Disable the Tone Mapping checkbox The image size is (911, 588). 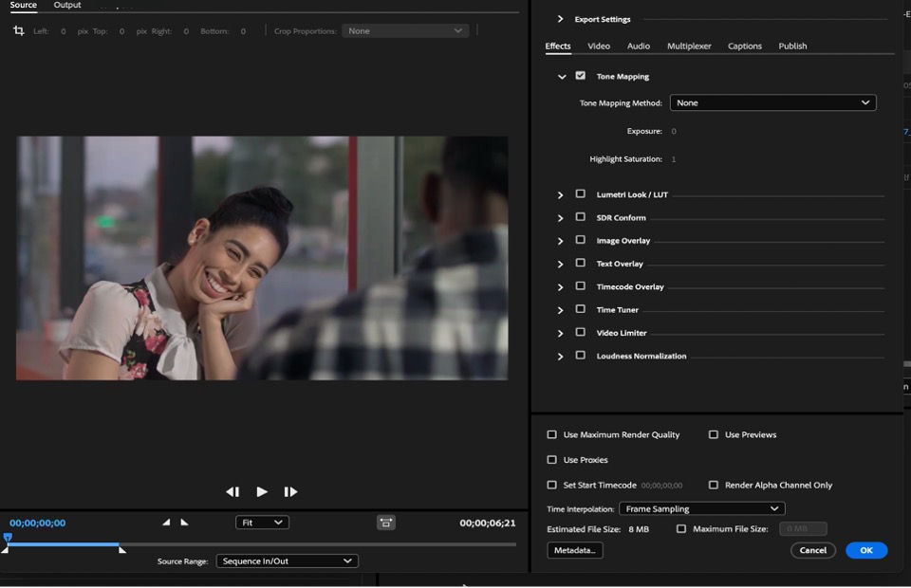580,76
